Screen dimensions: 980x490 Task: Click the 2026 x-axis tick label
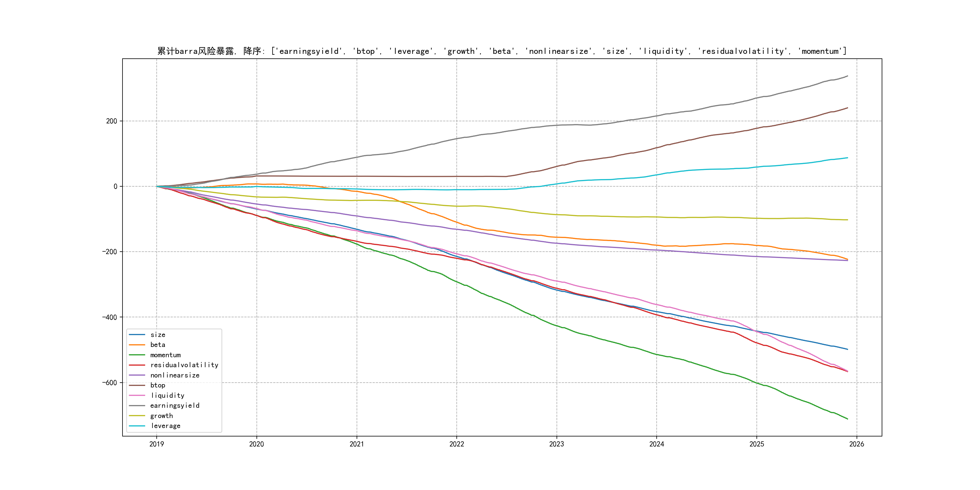[856, 444]
